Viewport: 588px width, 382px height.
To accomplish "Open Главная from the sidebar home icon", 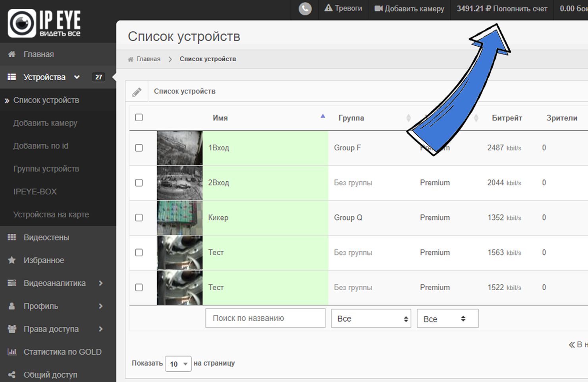I will pyautogui.click(x=12, y=54).
